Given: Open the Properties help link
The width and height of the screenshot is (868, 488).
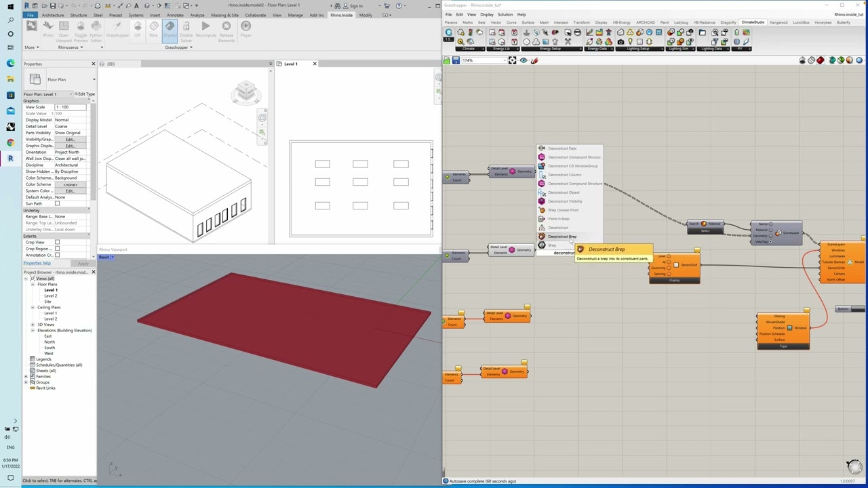Looking at the screenshot, I should pyautogui.click(x=37, y=263).
